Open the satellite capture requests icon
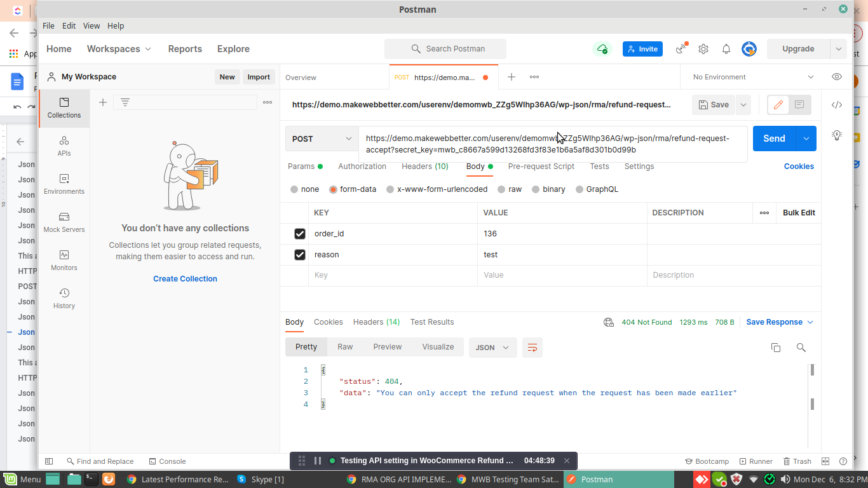Viewport: 868px width, 488px height. pyautogui.click(x=682, y=49)
